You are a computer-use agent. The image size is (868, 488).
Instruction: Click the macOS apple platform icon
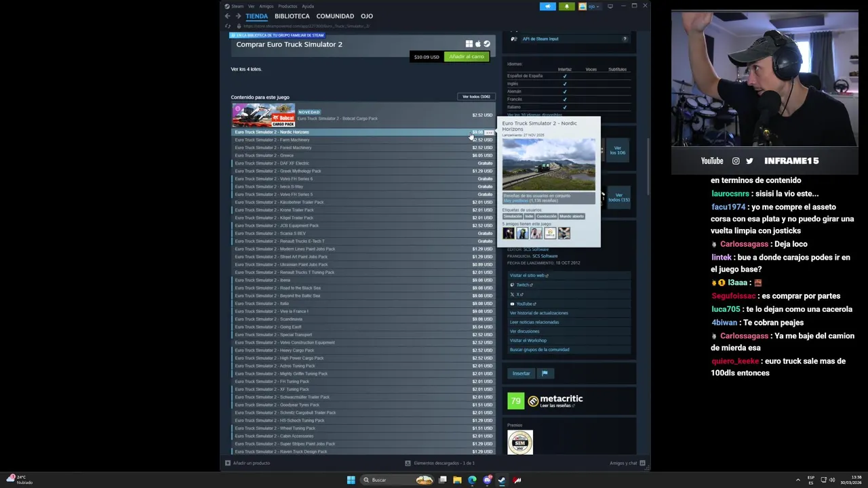[477, 44]
